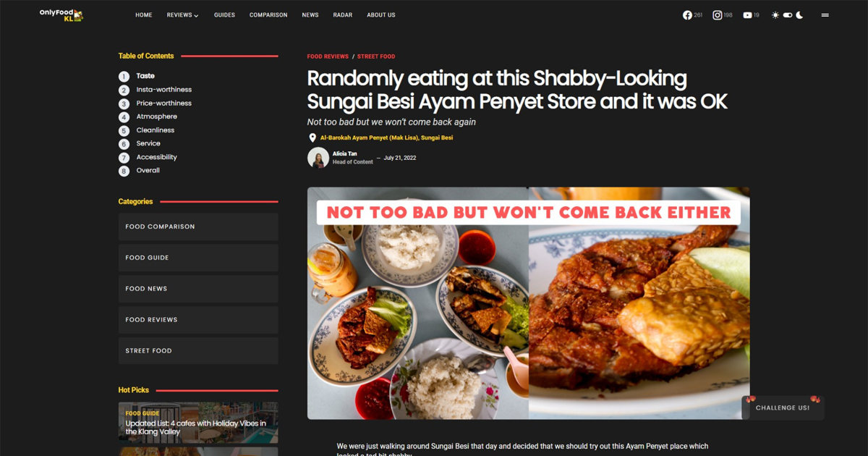
Task: Open the Guides menu item
Action: [x=224, y=15]
